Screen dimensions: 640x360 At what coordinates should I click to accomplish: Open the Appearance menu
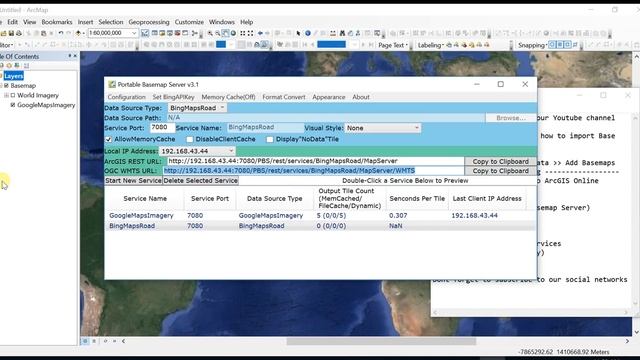click(329, 97)
